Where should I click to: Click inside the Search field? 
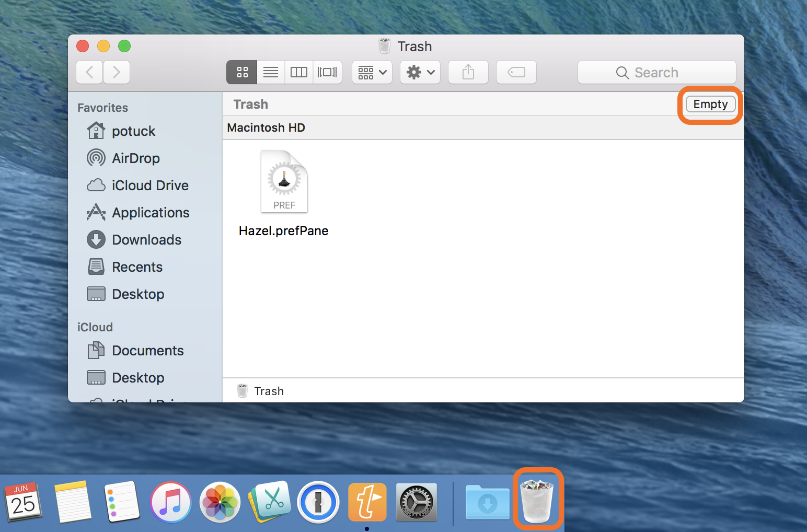(x=656, y=73)
